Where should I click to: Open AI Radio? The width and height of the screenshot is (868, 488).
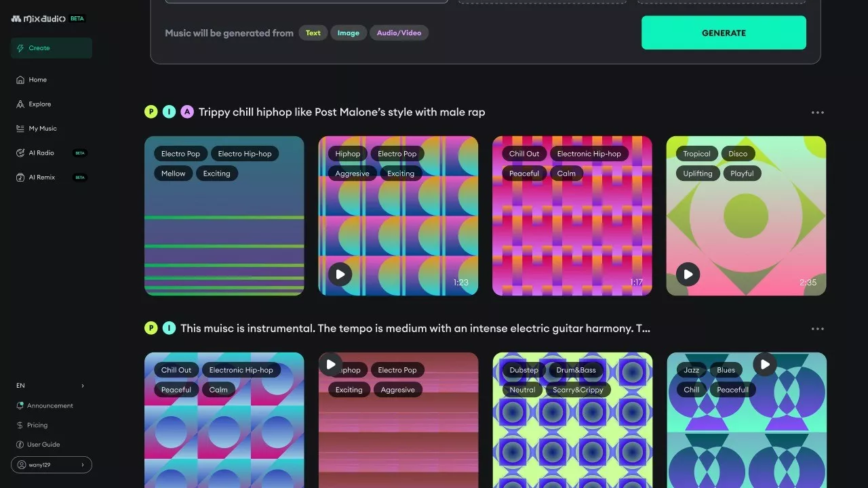point(41,153)
